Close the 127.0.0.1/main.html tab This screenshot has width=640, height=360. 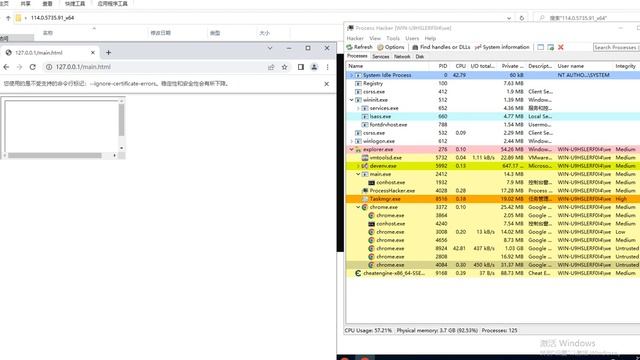click(x=93, y=53)
